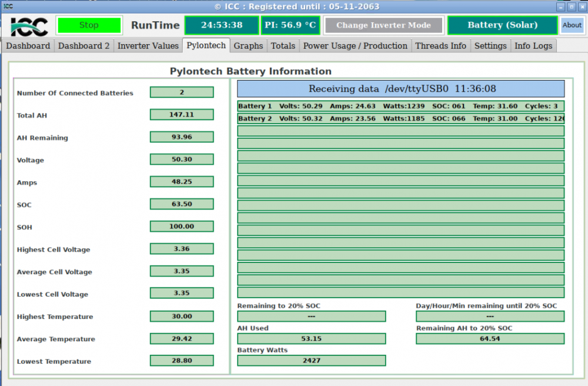The image size is (588, 386).
Task: Click the RunTime value 24:53:38
Action: coord(222,25)
